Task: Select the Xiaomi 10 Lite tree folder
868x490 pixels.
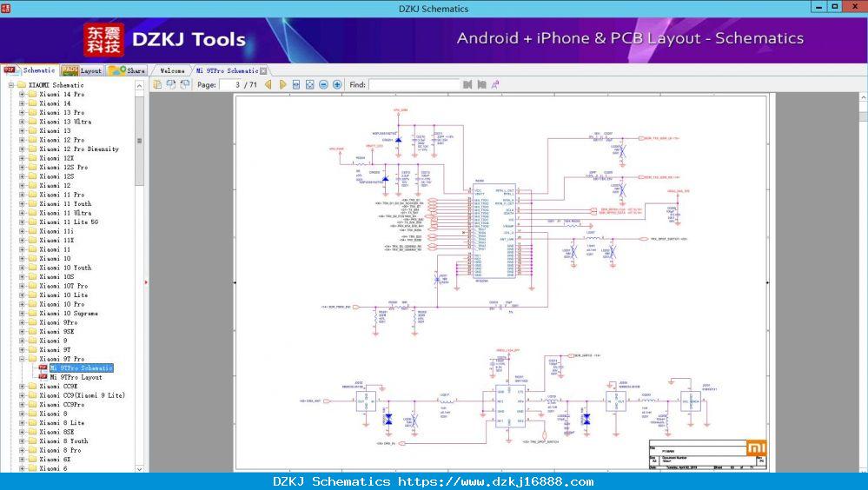Action: [x=63, y=295]
